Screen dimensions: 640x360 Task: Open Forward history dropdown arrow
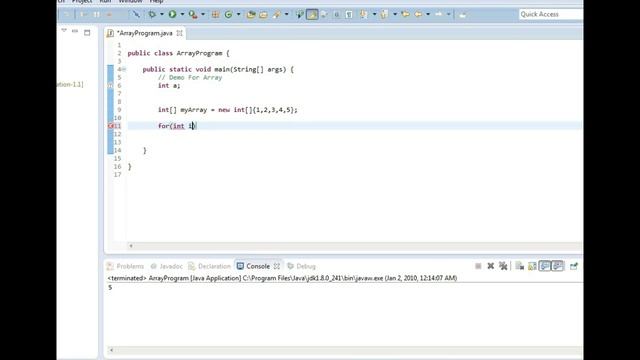click(449, 14)
